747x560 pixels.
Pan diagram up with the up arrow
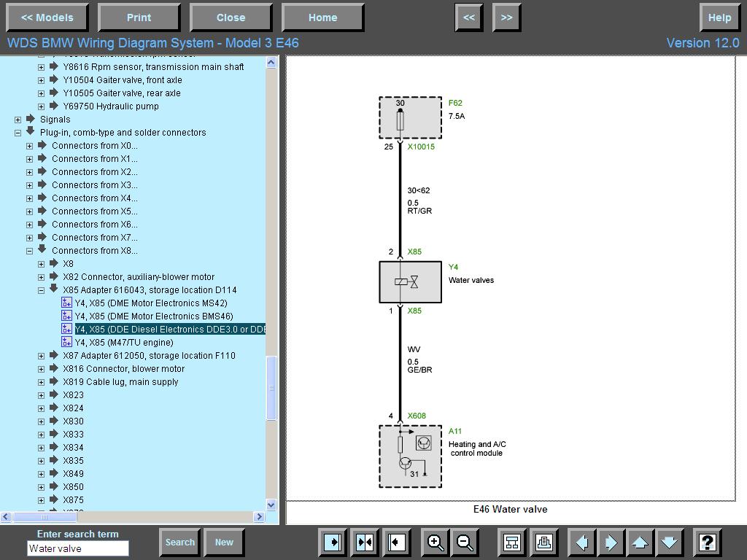tap(640, 542)
